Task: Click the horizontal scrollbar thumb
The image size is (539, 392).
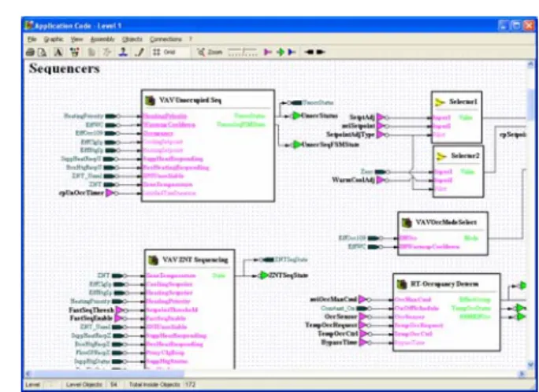Action: click(108, 373)
